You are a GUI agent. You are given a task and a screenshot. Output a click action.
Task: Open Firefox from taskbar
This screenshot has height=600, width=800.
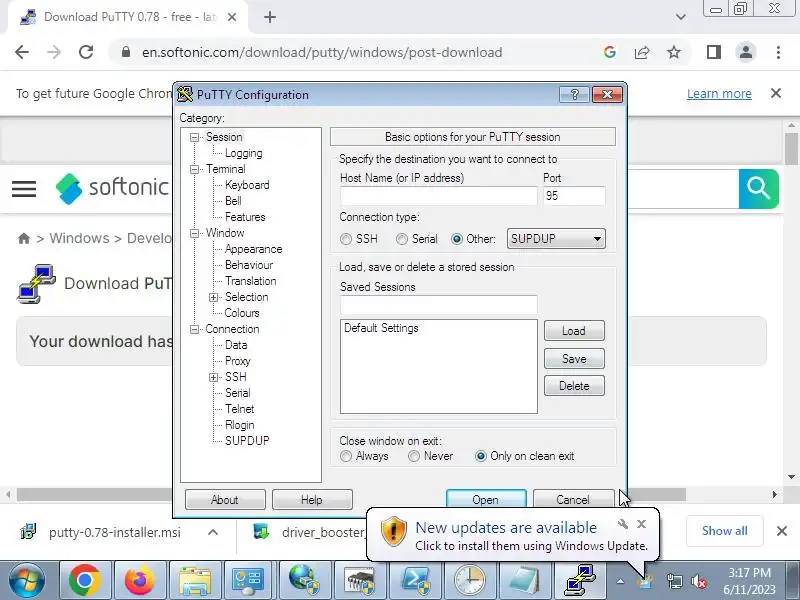pyautogui.click(x=139, y=581)
